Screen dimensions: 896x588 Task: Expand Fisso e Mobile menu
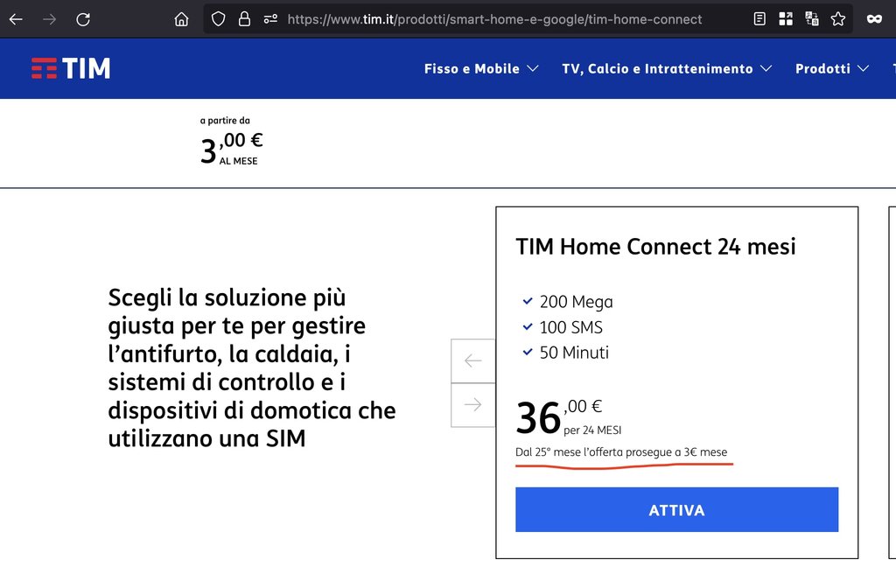480,68
